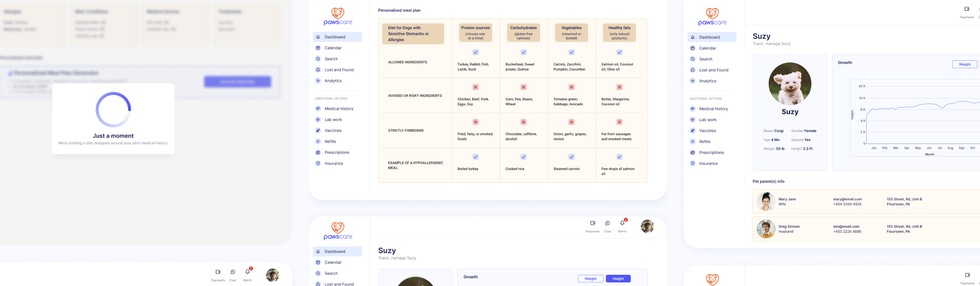Open Lost and Found beside the meal plan
The image size is (980, 286).
click(x=339, y=70)
